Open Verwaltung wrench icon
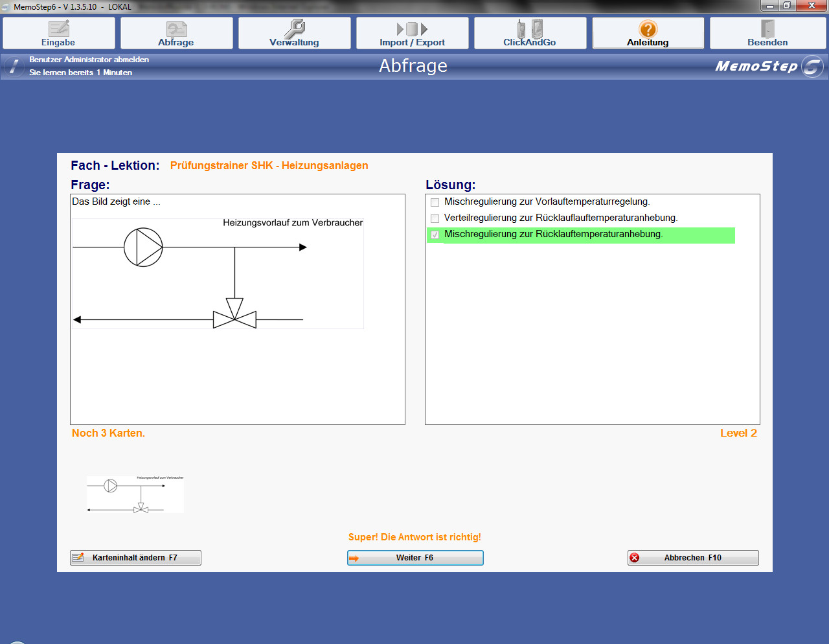This screenshot has width=829, height=644. pos(294,29)
